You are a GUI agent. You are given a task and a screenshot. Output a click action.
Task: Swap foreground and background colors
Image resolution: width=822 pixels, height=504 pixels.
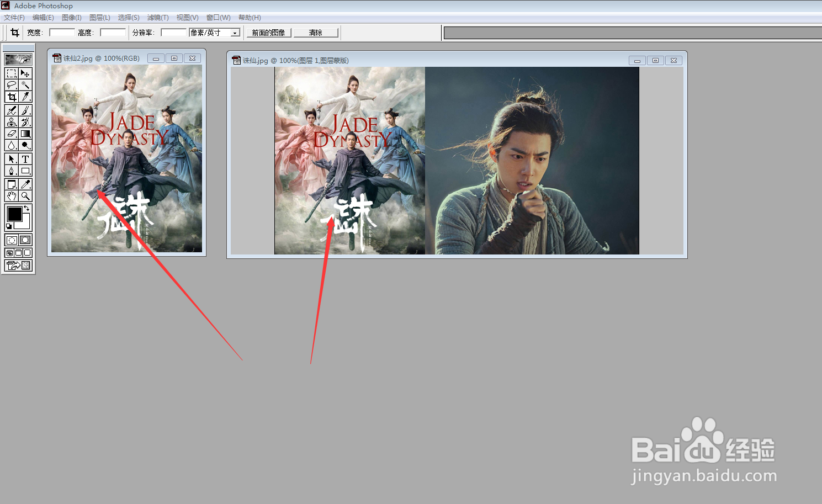point(26,208)
